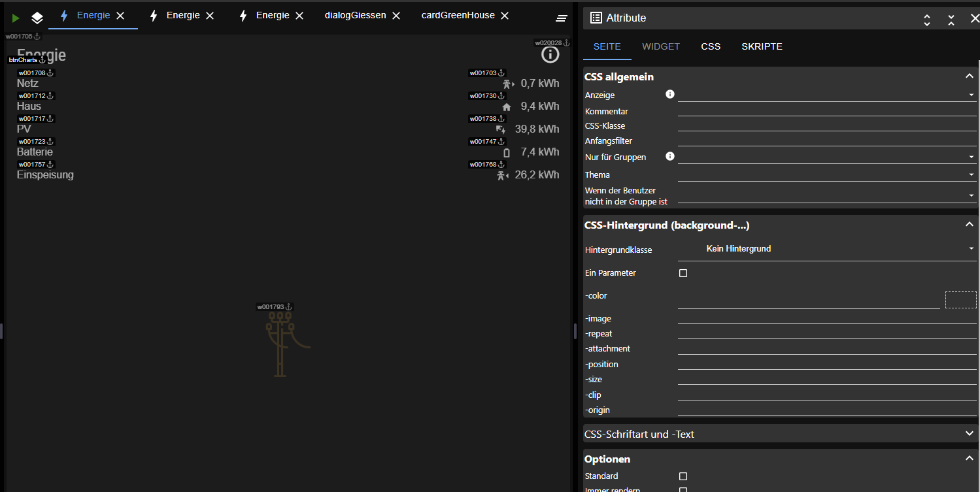
Task: Switch to the SKRIPTE tab
Action: point(762,46)
